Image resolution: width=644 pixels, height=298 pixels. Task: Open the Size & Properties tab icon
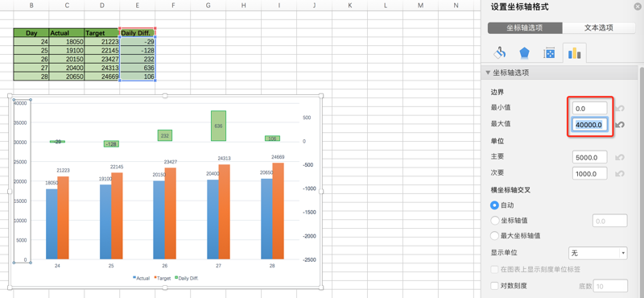549,53
